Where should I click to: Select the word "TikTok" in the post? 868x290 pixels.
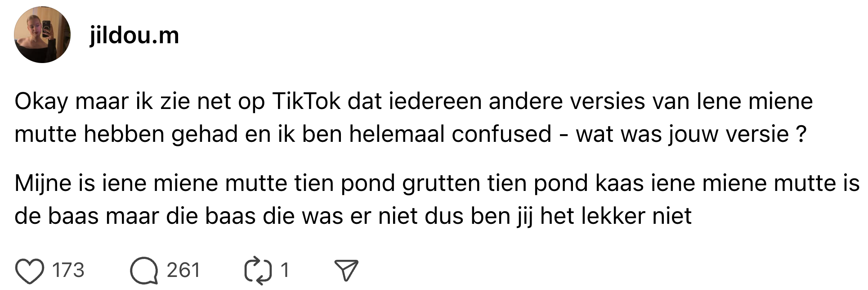pos(306,101)
